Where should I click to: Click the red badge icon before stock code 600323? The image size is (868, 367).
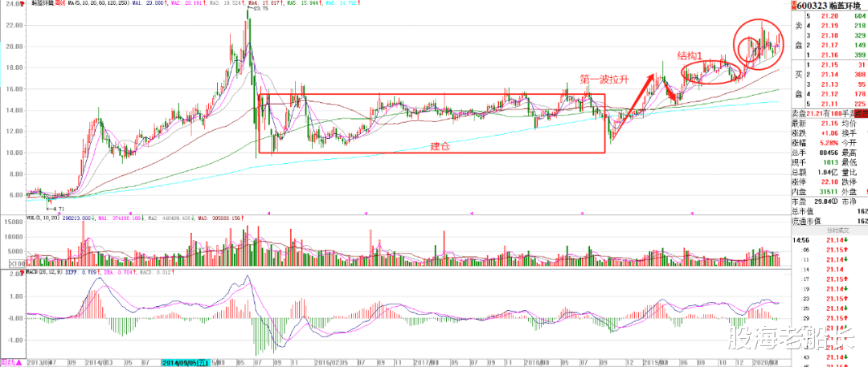click(x=793, y=5)
